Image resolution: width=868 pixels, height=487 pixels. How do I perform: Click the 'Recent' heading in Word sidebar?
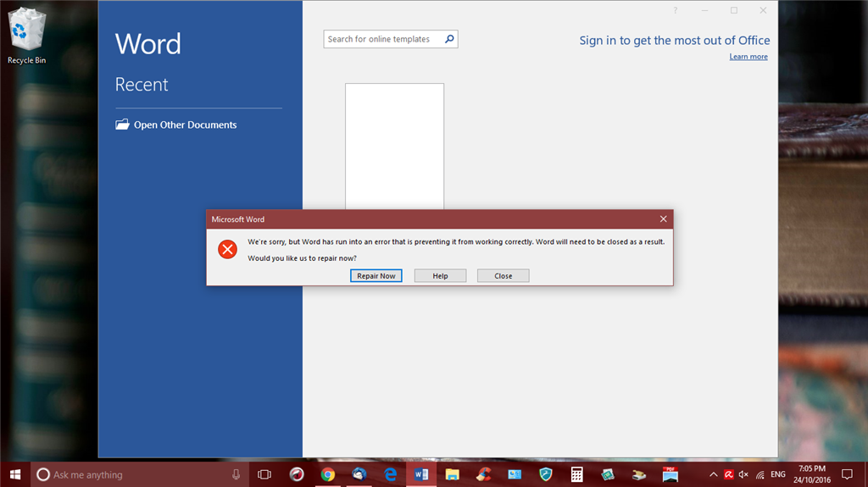[x=142, y=84]
